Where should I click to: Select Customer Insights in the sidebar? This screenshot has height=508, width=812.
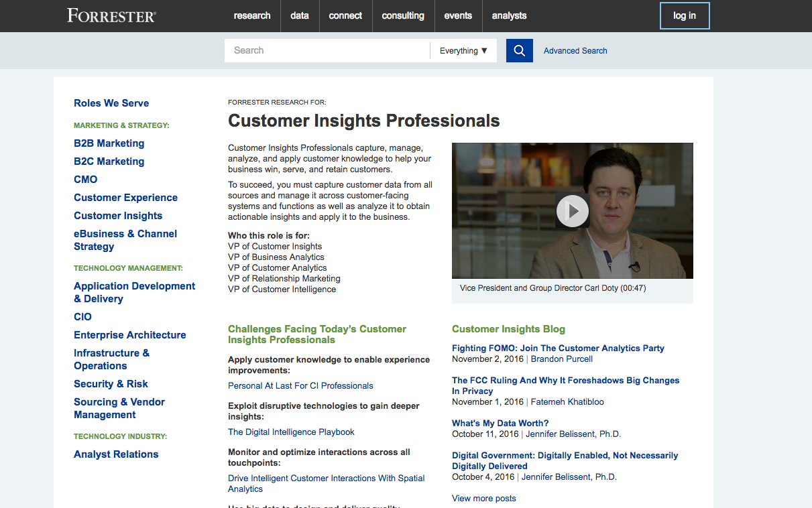[x=118, y=215]
